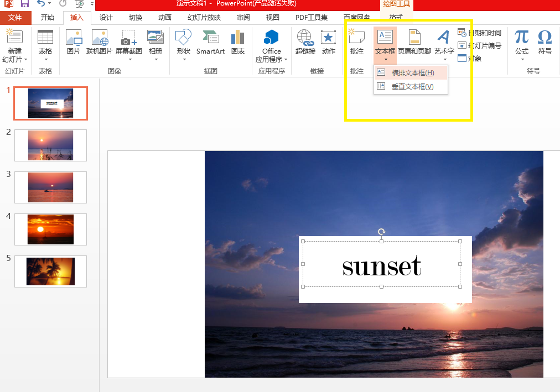This screenshot has width=560, height=392.
Task: Insert a table with 表格 icon
Action: click(45, 36)
